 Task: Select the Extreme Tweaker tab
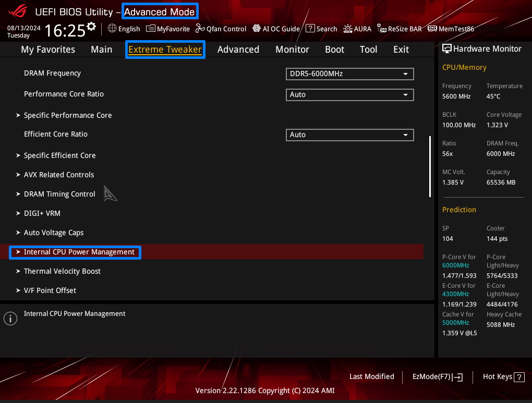[x=165, y=50]
